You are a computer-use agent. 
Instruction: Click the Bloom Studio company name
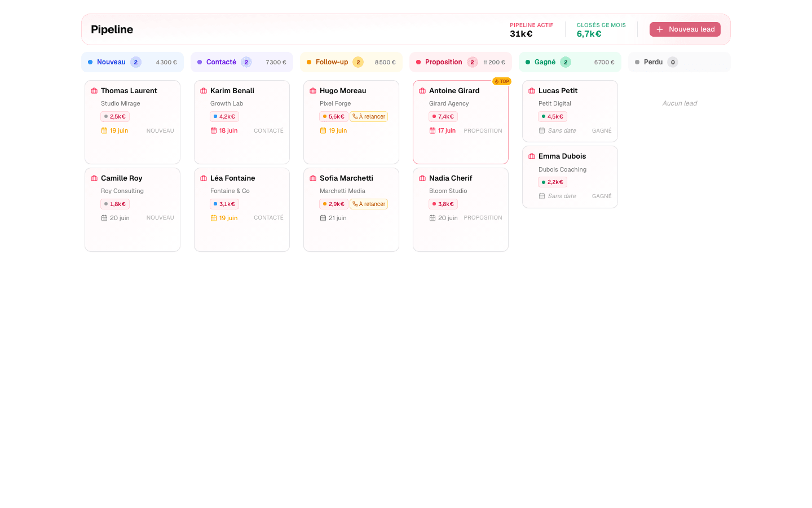448,191
